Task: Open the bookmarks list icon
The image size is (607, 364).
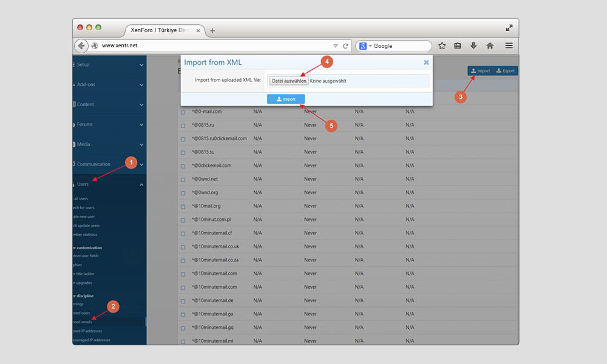Action: (x=457, y=45)
